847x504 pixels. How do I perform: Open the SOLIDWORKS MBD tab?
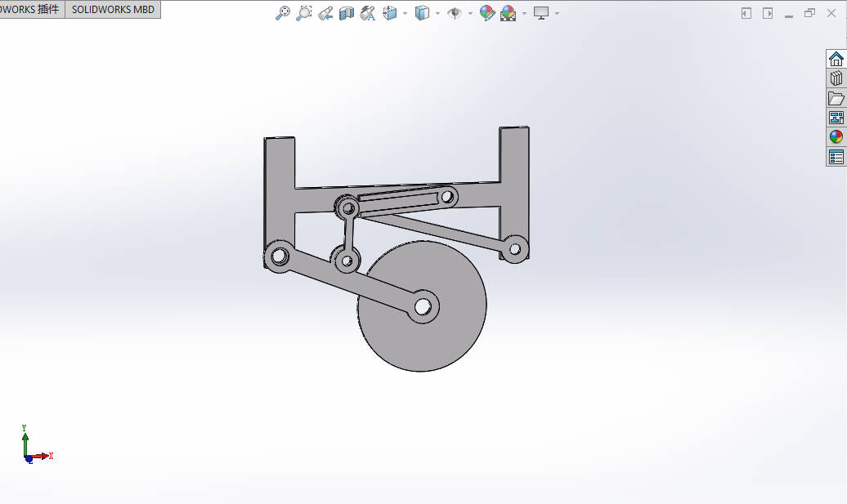113,10
